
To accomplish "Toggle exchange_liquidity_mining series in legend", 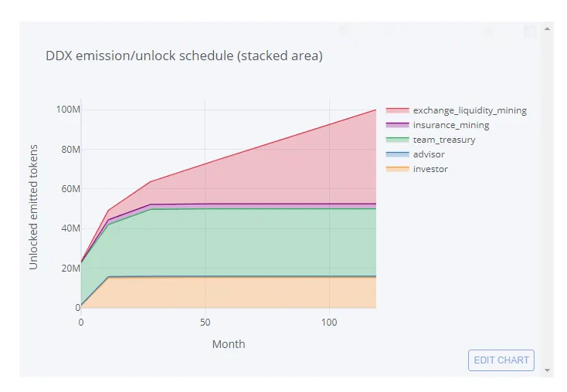I will click(469, 110).
